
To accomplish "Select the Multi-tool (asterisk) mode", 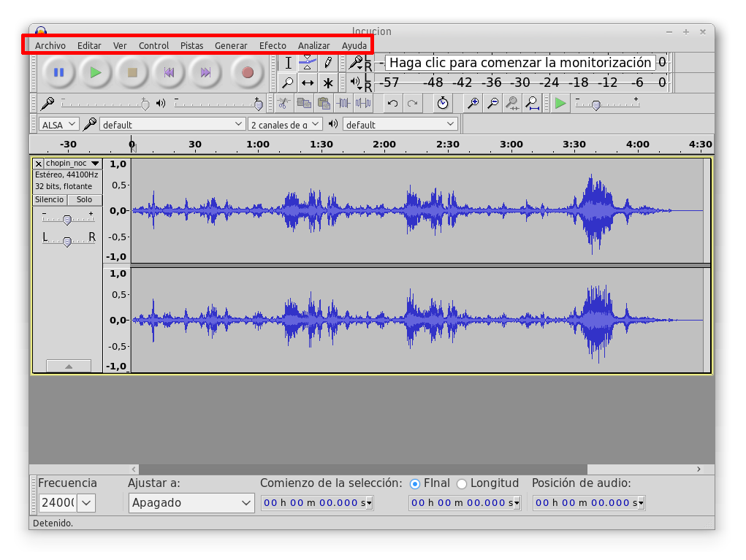I will (328, 83).
